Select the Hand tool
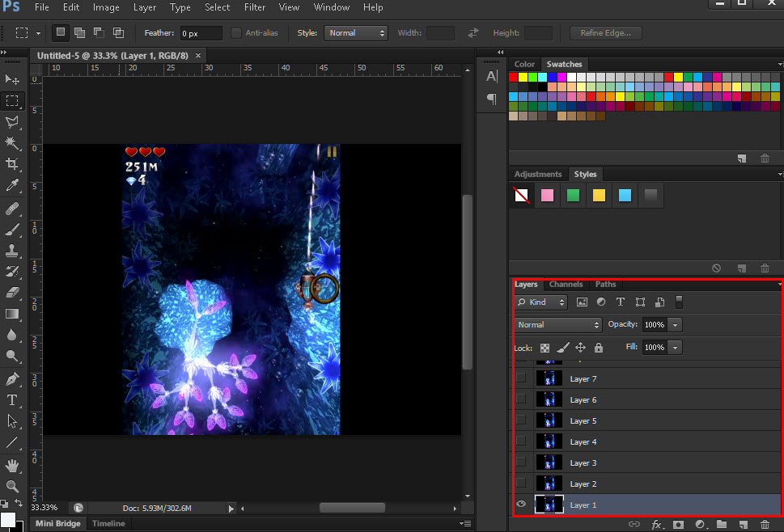Image resolution: width=784 pixels, height=532 pixels. [12, 466]
